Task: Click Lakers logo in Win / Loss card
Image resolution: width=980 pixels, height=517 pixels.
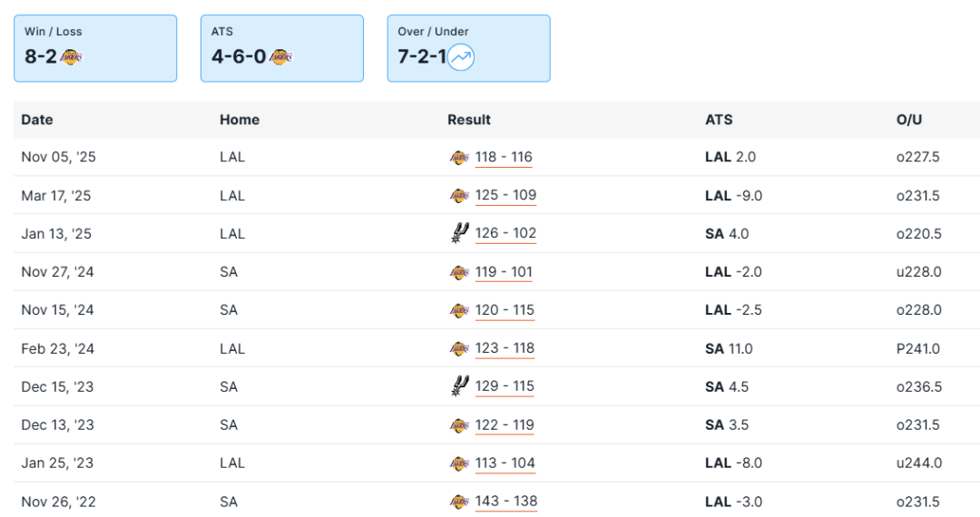Action: (x=72, y=57)
